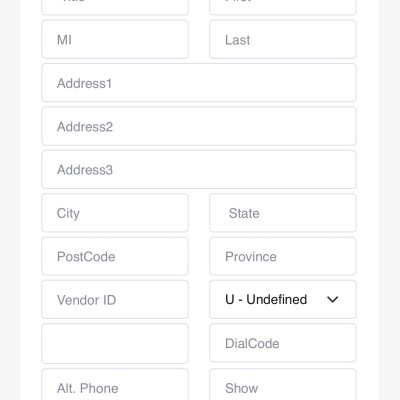Place cursor in the postal code box
The image size is (400, 400).
pyautogui.click(x=115, y=256)
